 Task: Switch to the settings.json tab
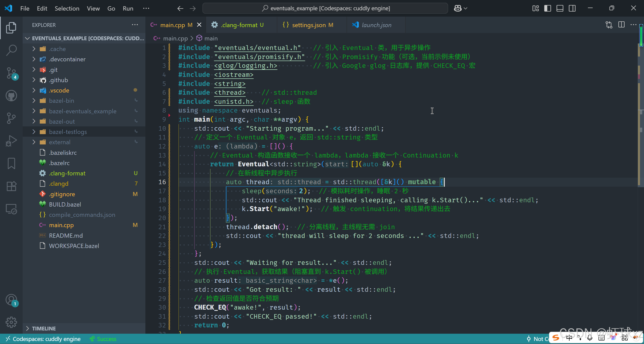312,25
